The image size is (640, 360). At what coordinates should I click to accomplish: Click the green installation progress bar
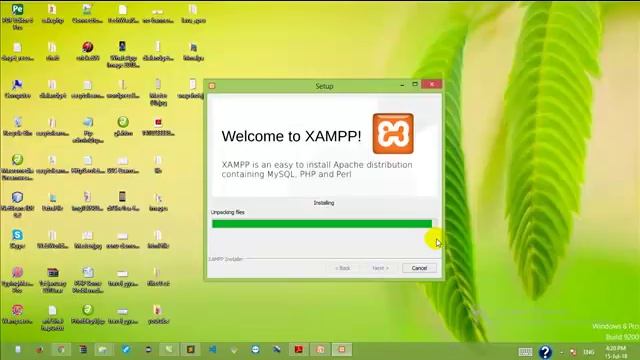click(322, 224)
